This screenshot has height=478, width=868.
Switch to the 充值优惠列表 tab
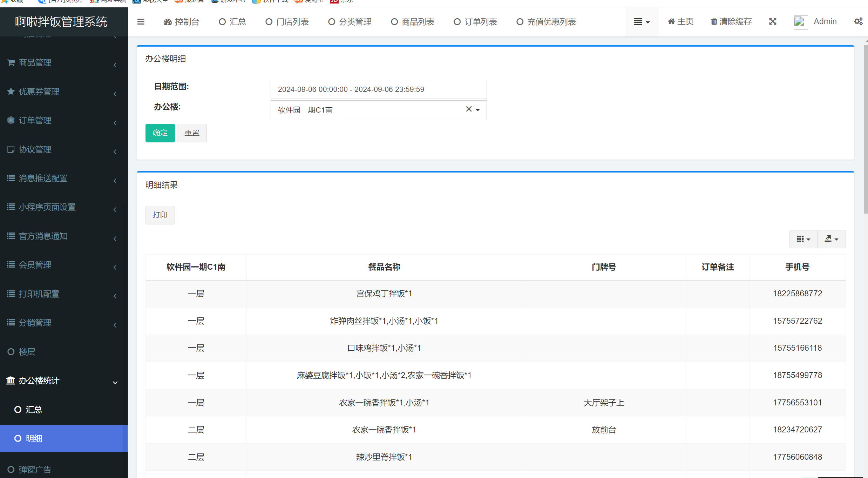[546, 22]
